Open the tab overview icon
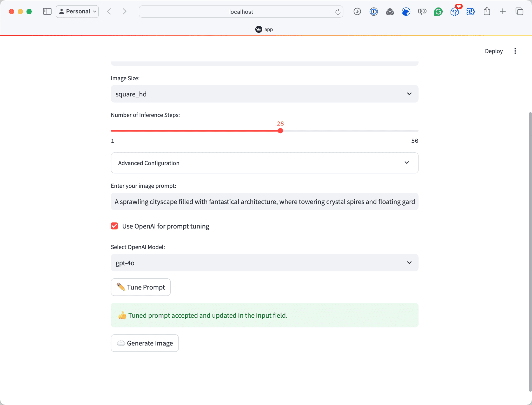The height and width of the screenshot is (405, 532). 519,11
